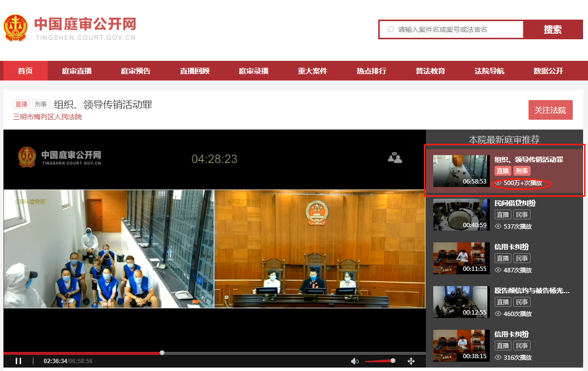
Task: Open the 数据公开 navigation item
Action: (548, 71)
